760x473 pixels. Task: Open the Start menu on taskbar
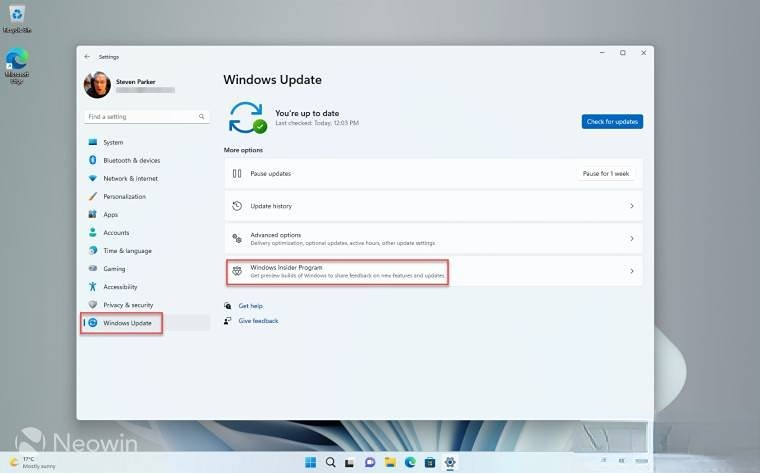[x=311, y=462]
